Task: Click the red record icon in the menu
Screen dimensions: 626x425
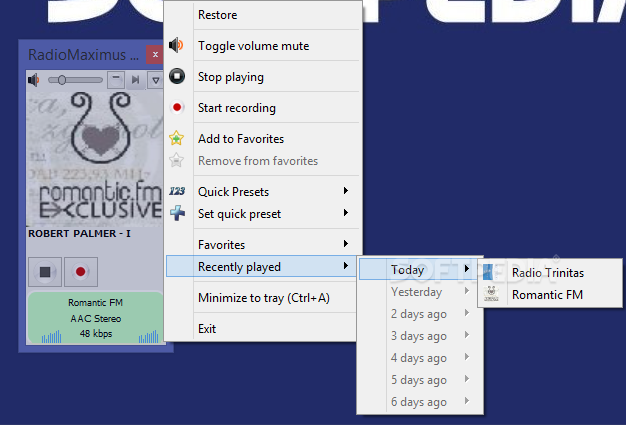Action: pos(177,107)
